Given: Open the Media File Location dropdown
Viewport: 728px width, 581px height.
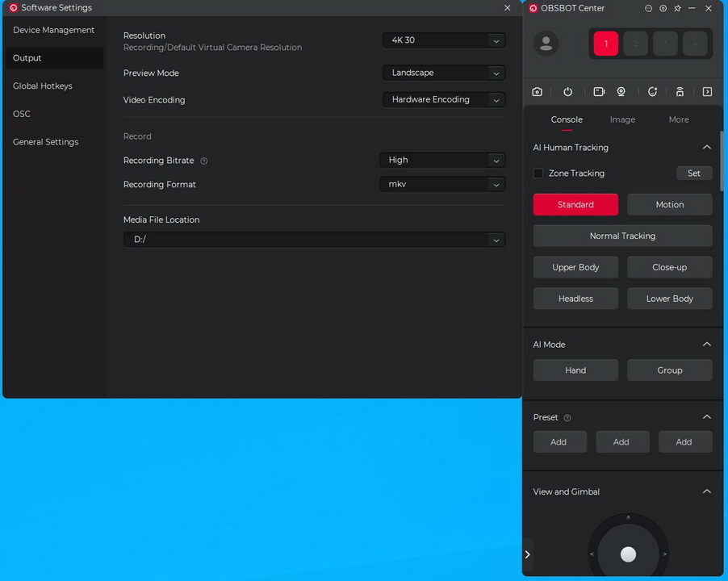Looking at the screenshot, I should pyautogui.click(x=314, y=240).
